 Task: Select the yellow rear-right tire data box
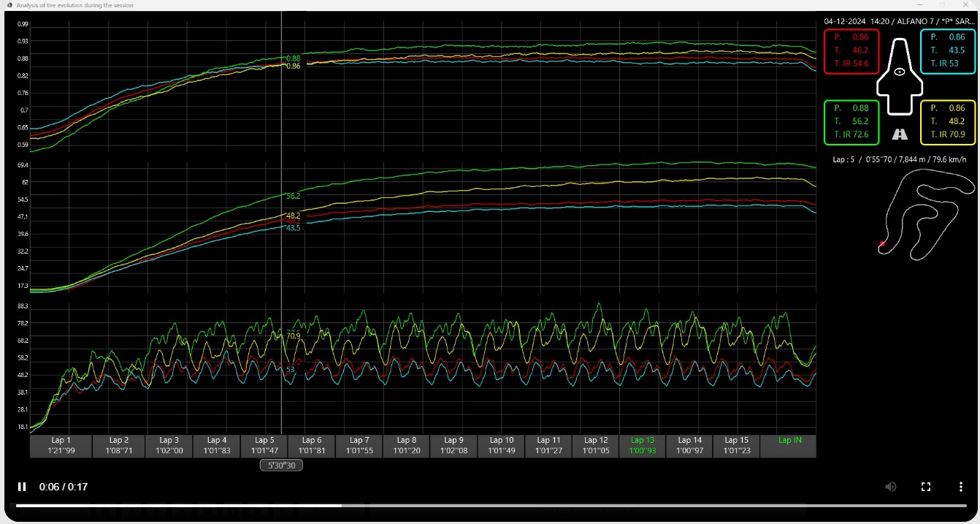tap(948, 122)
